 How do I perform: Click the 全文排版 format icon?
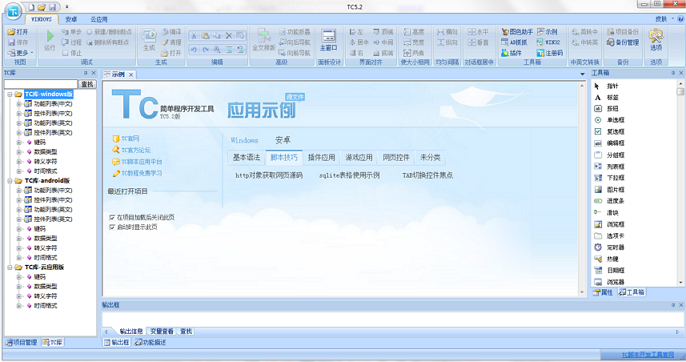point(263,40)
